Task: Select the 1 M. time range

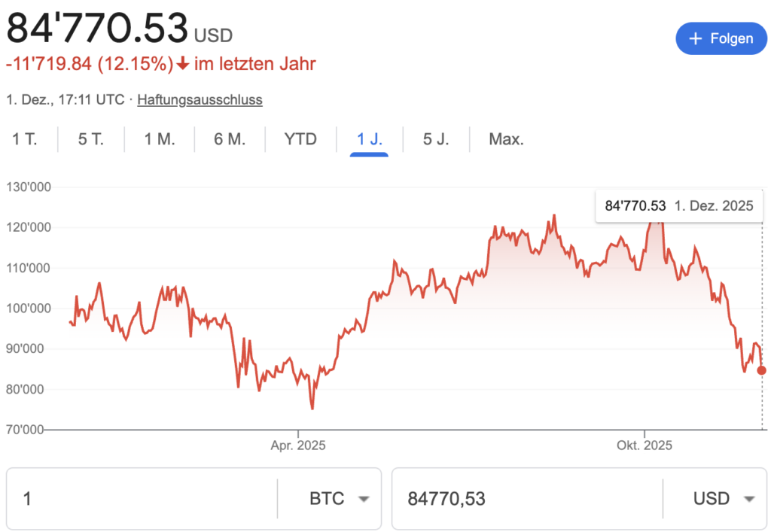Action: pyautogui.click(x=159, y=139)
